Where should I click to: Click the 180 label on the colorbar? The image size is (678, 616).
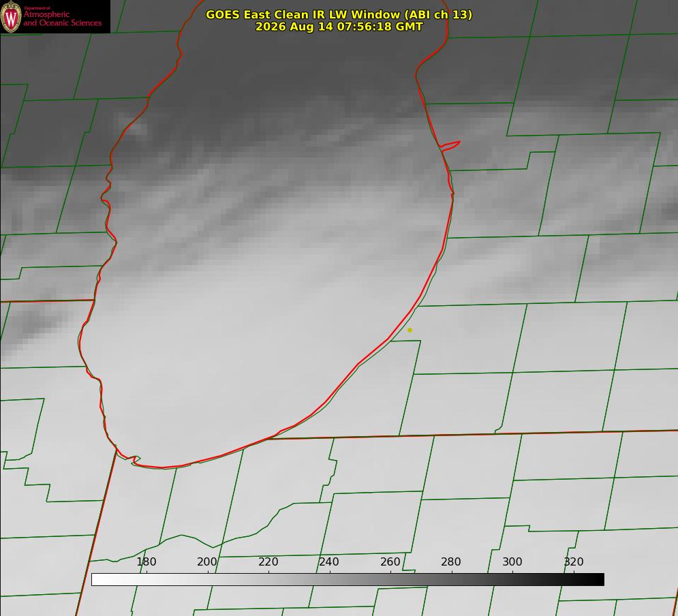(146, 561)
